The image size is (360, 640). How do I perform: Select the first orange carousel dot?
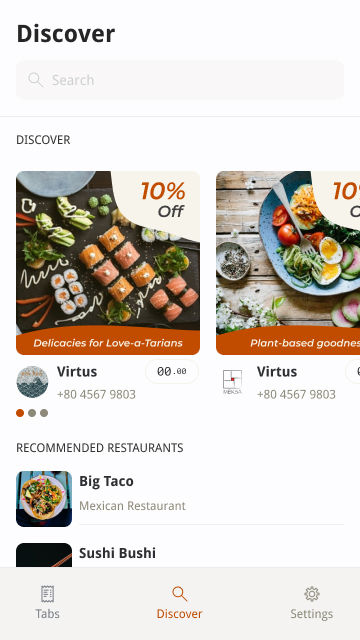20,413
